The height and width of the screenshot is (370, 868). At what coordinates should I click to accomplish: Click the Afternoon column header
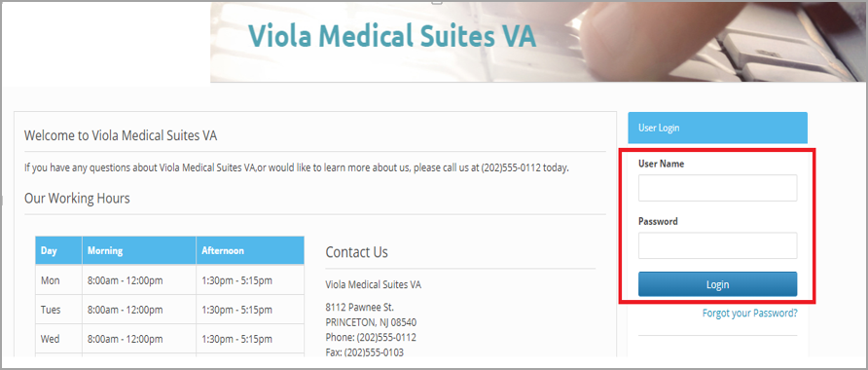(x=250, y=251)
